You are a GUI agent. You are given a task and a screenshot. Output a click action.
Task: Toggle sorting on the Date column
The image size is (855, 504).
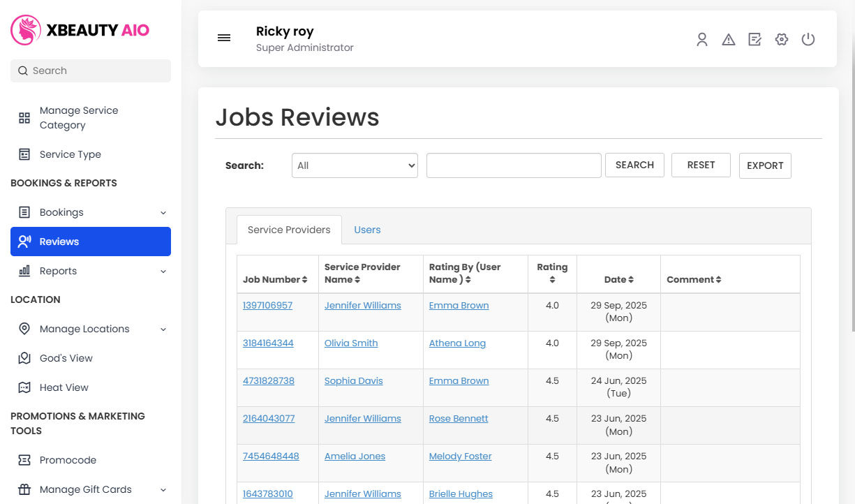pos(632,279)
